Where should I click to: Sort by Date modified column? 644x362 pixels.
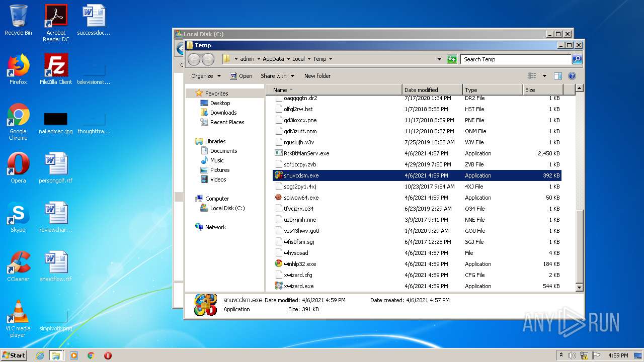tap(432, 90)
